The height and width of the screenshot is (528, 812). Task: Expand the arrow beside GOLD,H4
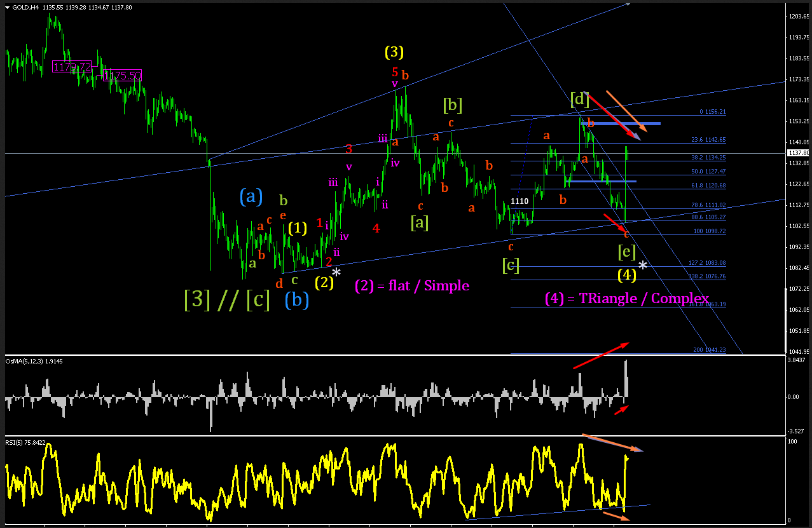[8, 8]
